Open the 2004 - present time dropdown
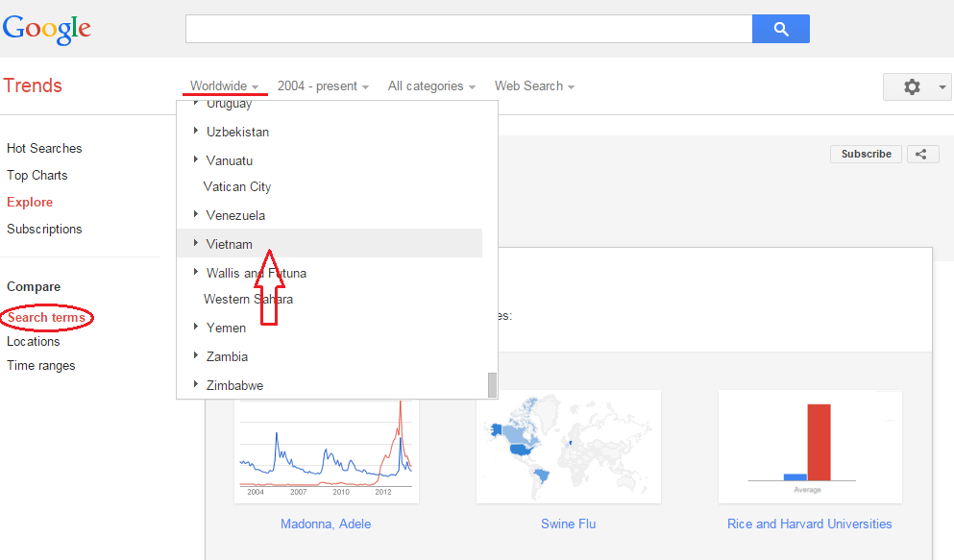The image size is (954, 560). [323, 86]
